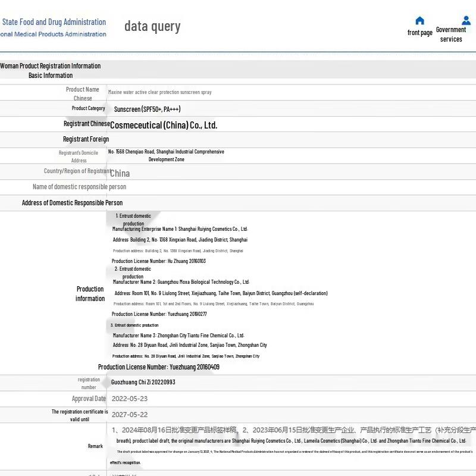Image resolution: width=476 pixels, height=476 pixels.
Task: Click the Remark label
Action: (95, 446)
